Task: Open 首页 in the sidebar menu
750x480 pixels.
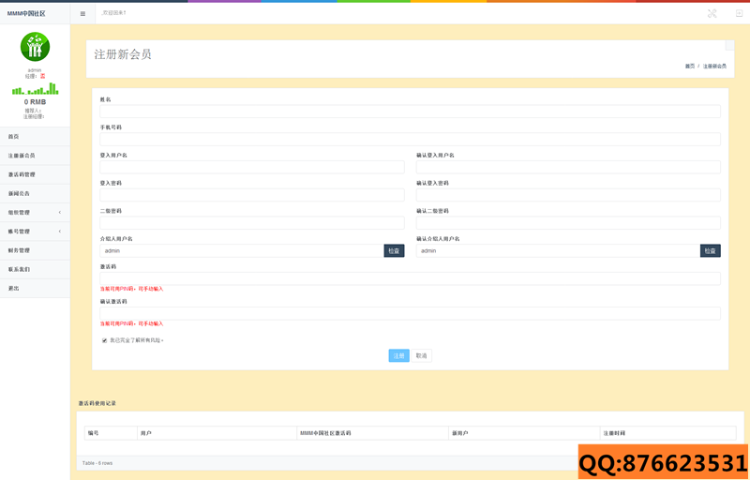Action: (x=35, y=137)
